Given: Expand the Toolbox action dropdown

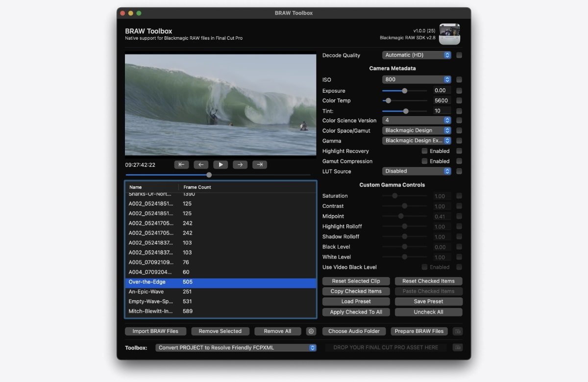Looking at the screenshot, I should [236, 348].
